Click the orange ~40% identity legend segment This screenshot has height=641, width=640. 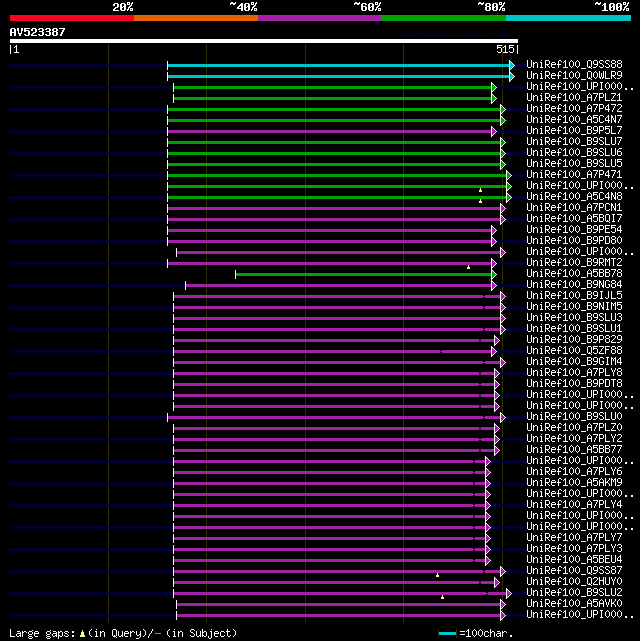[x=196, y=18]
